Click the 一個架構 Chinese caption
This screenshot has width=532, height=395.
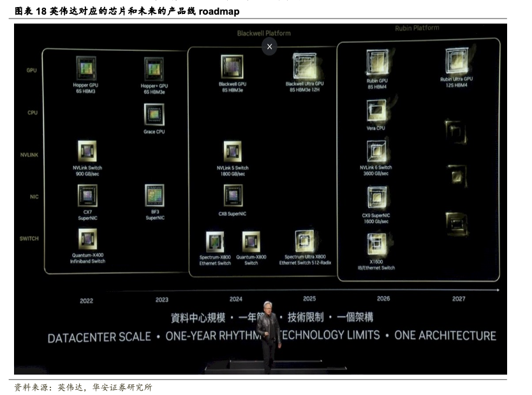(355, 317)
